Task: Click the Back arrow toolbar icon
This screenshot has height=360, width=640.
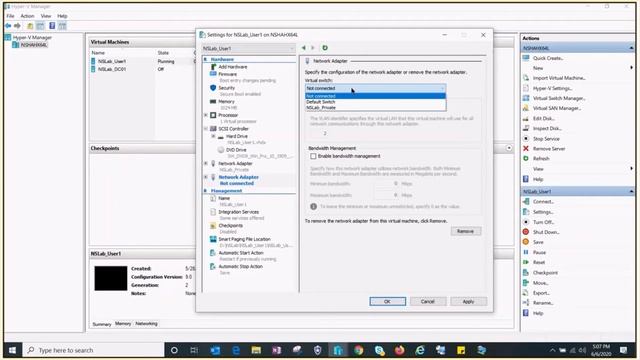Action: coord(8,26)
